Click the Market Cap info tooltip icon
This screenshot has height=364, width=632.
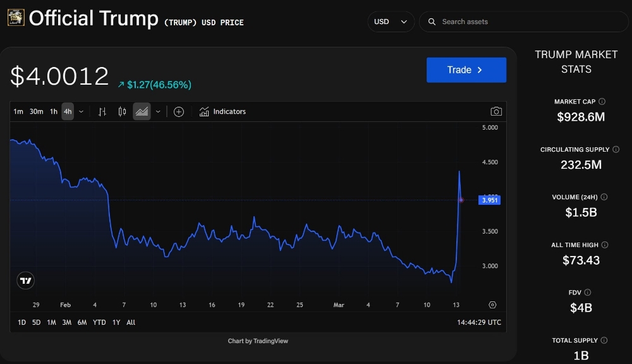click(600, 101)
